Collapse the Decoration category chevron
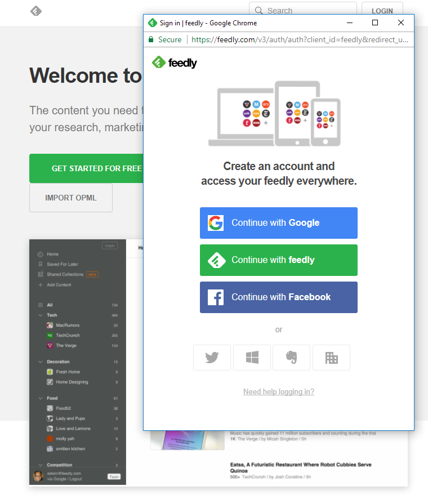Screen dimensions: 428x504 41,362
